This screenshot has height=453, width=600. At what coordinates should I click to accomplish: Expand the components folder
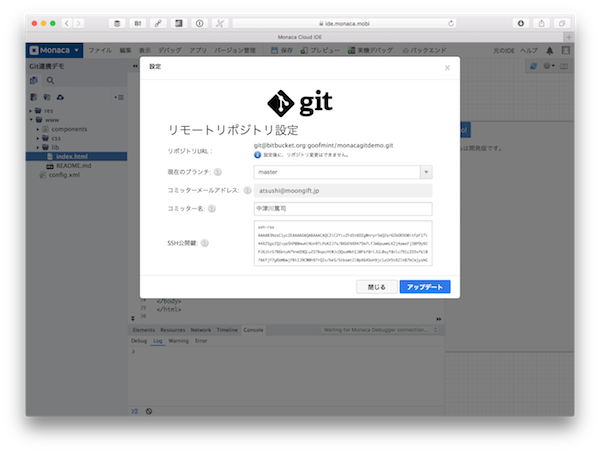[x=38, y=129]
